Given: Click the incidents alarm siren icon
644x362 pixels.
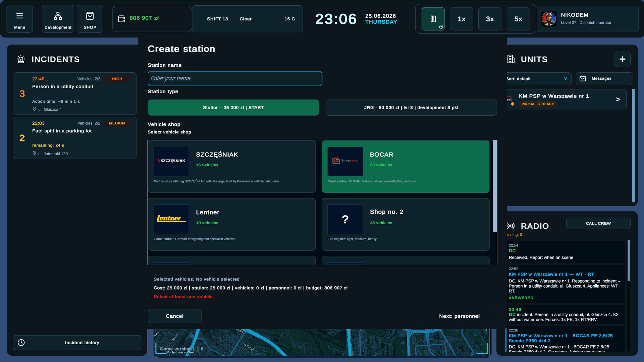Looking at the screenshot, I should [x=21, y=59].
